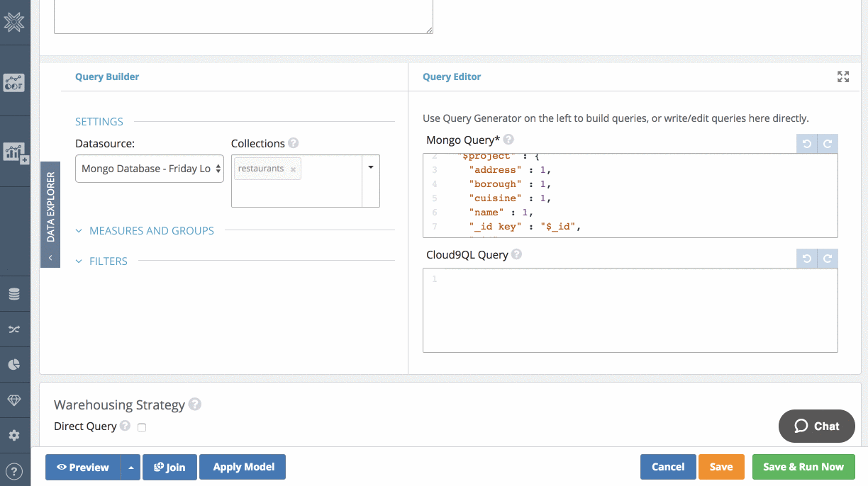Screen dimensions: 868x486
Task: Click inside the Mongo Query code editor
Action: (630, 196)
